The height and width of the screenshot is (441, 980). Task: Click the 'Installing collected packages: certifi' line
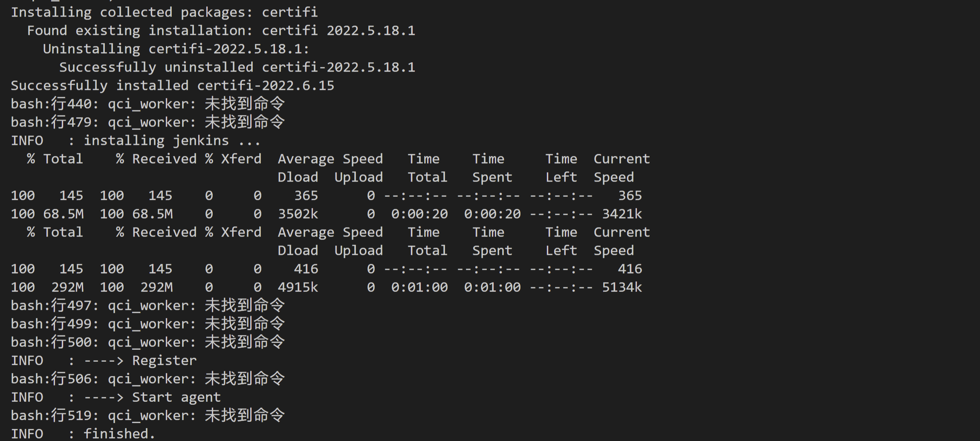[164, 12]
